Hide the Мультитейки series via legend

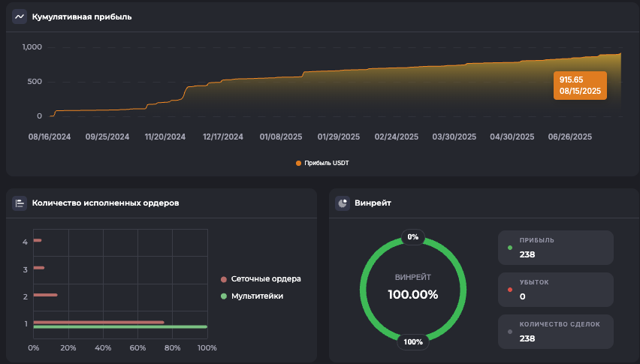pyautogui.click(x=256, y=296)
